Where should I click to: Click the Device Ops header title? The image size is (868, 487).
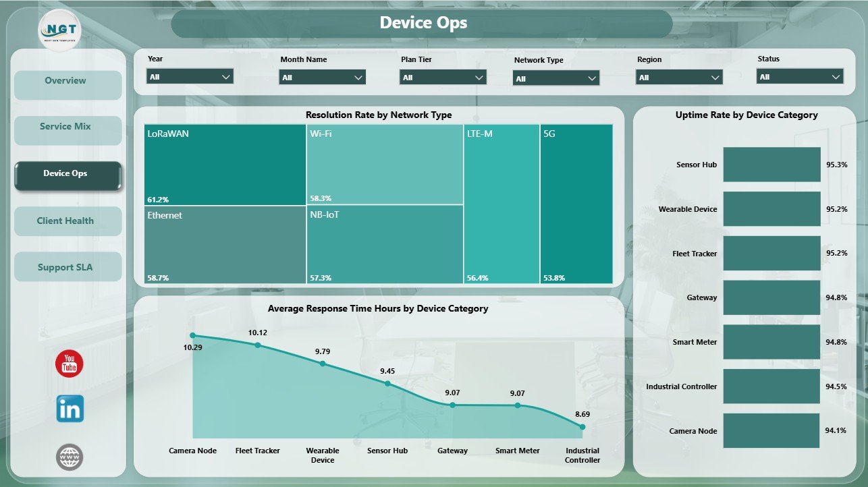click(423, 23)
